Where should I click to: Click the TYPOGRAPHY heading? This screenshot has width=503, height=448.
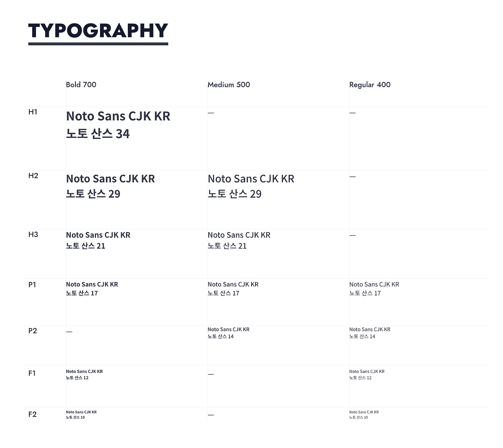click(98, 31)
